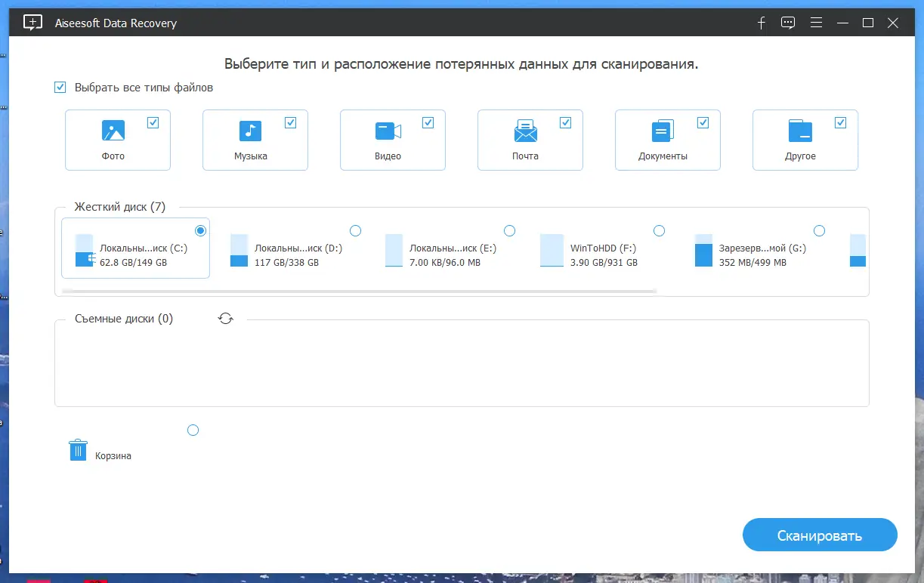The height and width of the screenshot is (583, 924).
Task: Click the 117 GB/338 GB size text
Action: coord(286,263)
